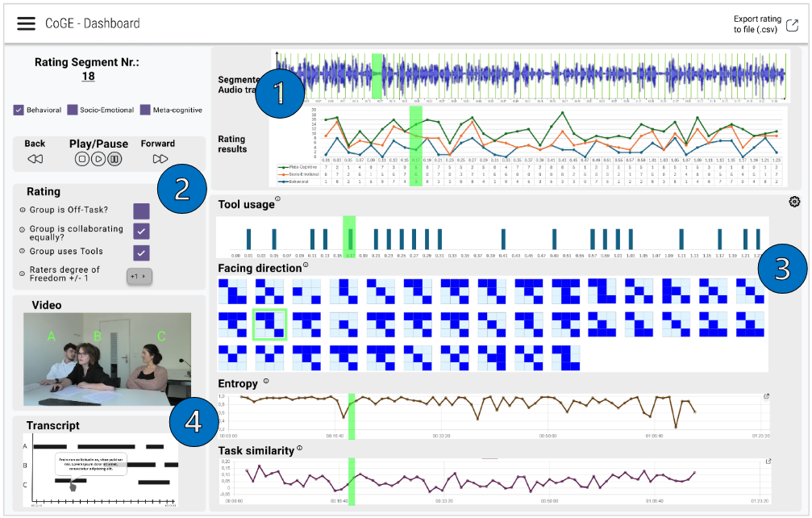Uncheck the Group uses Tools box

[141, 253]
